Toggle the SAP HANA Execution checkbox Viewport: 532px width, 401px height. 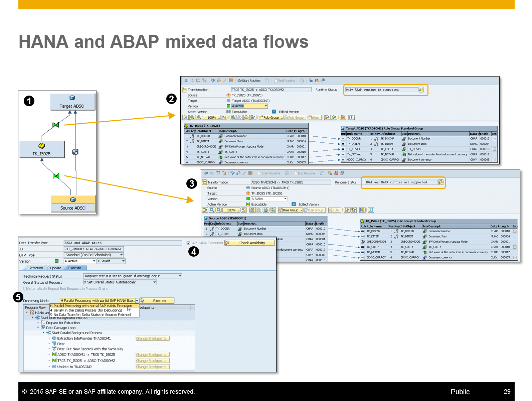tap(188, 243)
